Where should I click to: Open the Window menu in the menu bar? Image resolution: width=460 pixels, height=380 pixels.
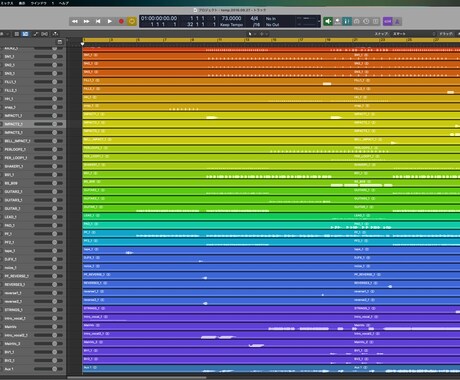point(39,3)
